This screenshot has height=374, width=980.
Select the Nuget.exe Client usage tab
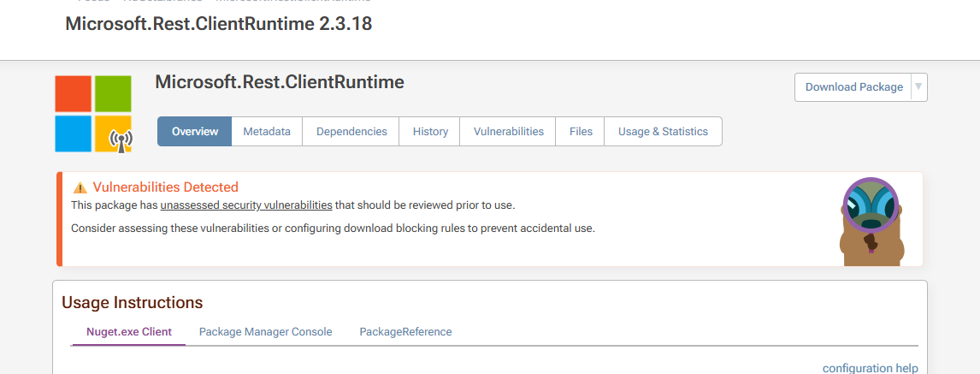click(129, 332)
